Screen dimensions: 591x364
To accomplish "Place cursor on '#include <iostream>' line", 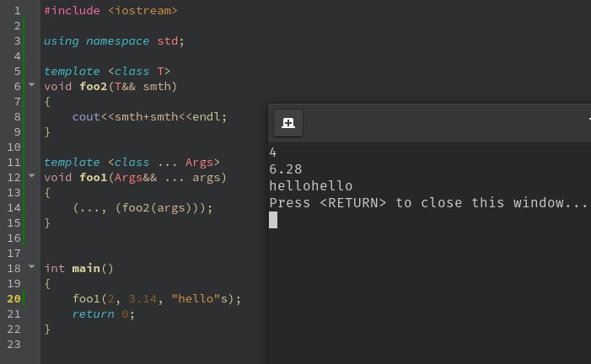I will [110, 11].
